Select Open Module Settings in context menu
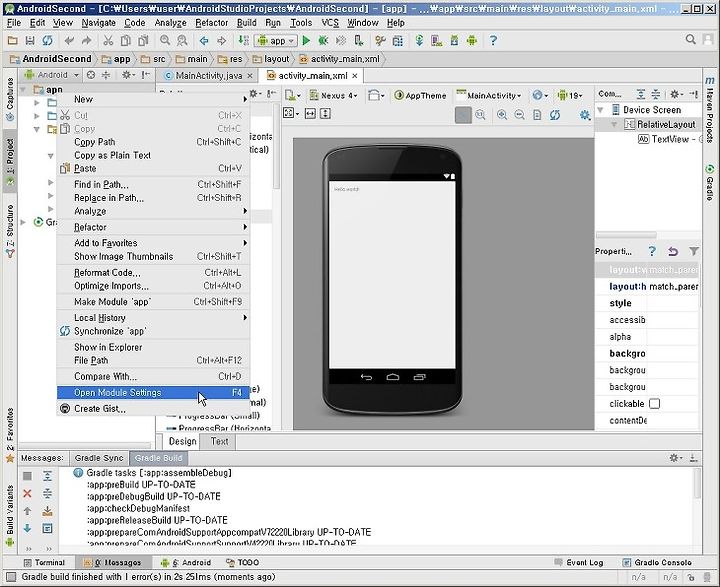The width and height of the screenshot is (720, 587). [x=153, y=393]
